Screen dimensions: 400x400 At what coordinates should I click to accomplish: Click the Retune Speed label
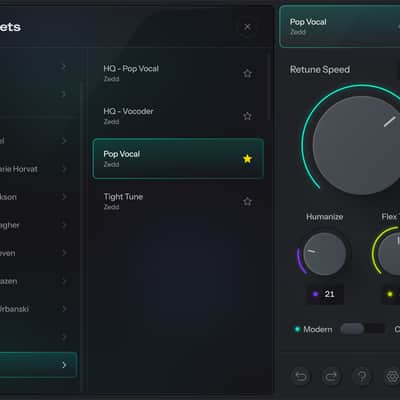point(320,70)
